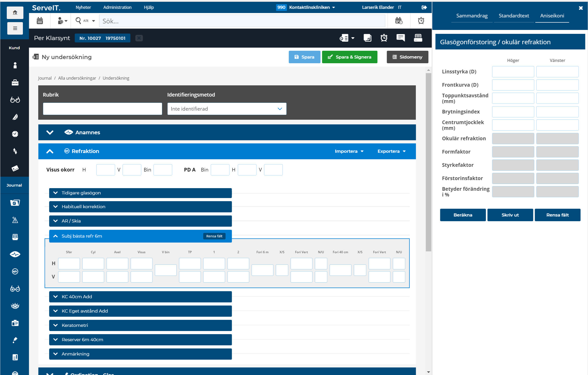Image resolution: width=588 pixels, height=375 pixels.
Task: Click the alarm/clock icon in top toolbar
Action: pyautogui.click(x=421, y=20)
